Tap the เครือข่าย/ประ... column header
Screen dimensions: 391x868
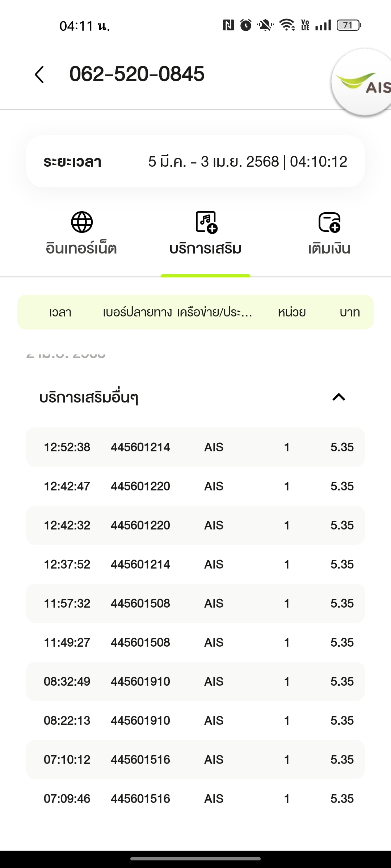pyautogui.click(x=214, y=312)
